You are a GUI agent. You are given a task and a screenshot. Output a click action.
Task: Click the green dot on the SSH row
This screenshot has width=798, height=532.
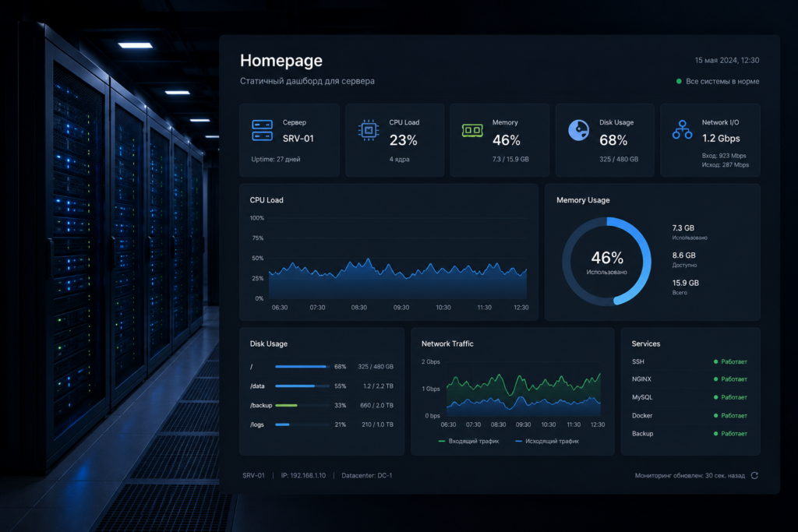(x=715, y=361)
